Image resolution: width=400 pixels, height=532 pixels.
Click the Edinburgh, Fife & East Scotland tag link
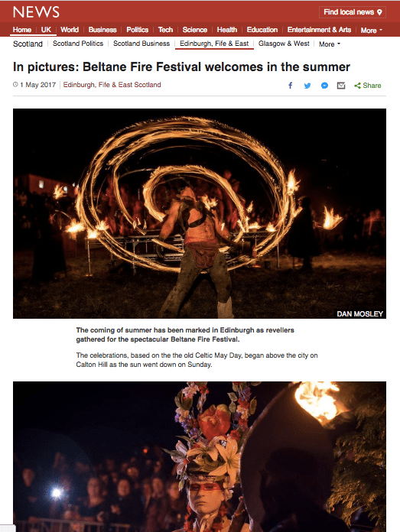point(112,85)
